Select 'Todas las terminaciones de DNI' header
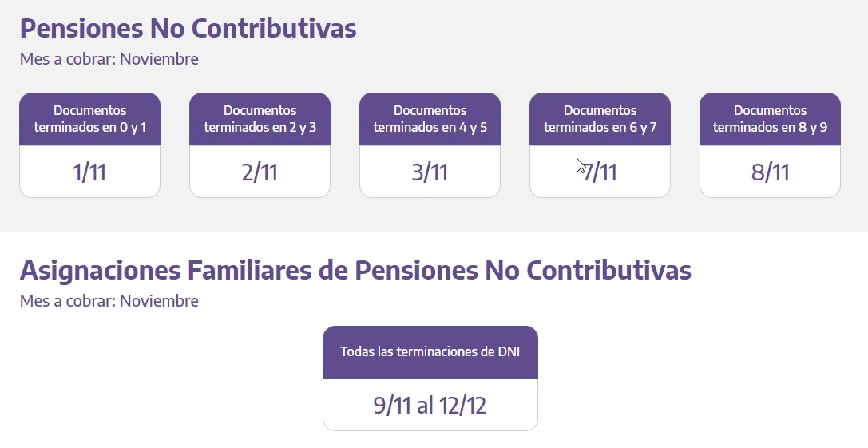Viewport: 868px width, 448px height. point(430,351)
